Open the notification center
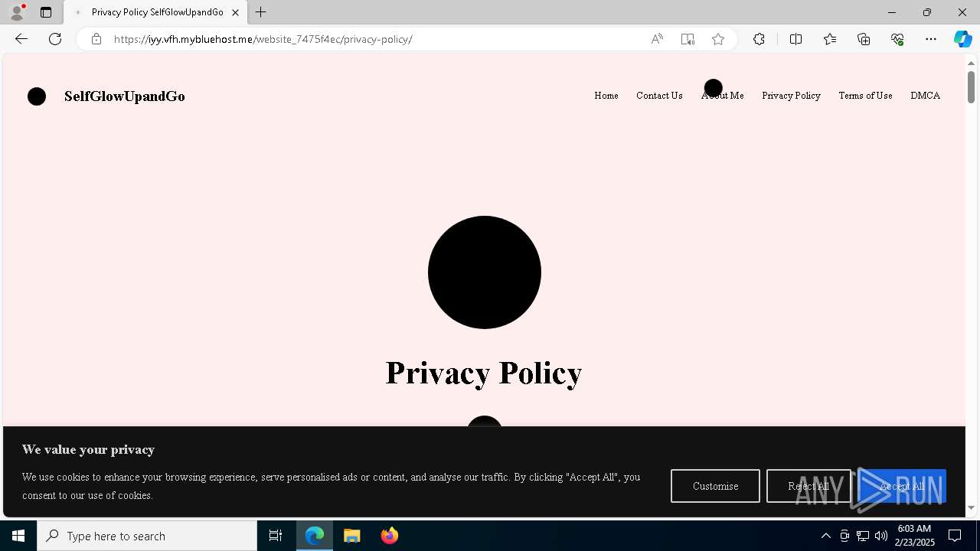 [955, 536]
